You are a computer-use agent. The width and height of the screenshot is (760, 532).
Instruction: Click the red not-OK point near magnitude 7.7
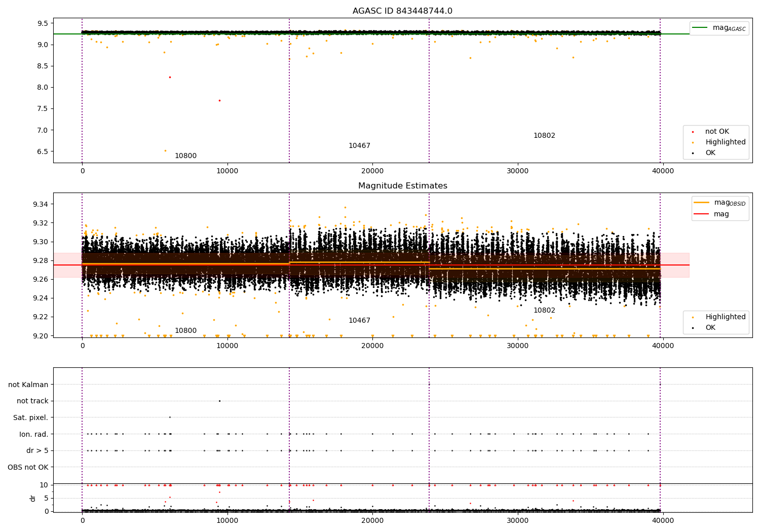(x=219, y=100)
